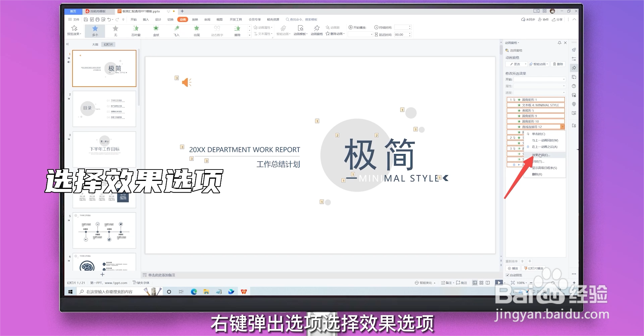This screenshot has height=336, width=644.
Task: Click the 幻灯片播放 button
Action: (x=533, y=268)
